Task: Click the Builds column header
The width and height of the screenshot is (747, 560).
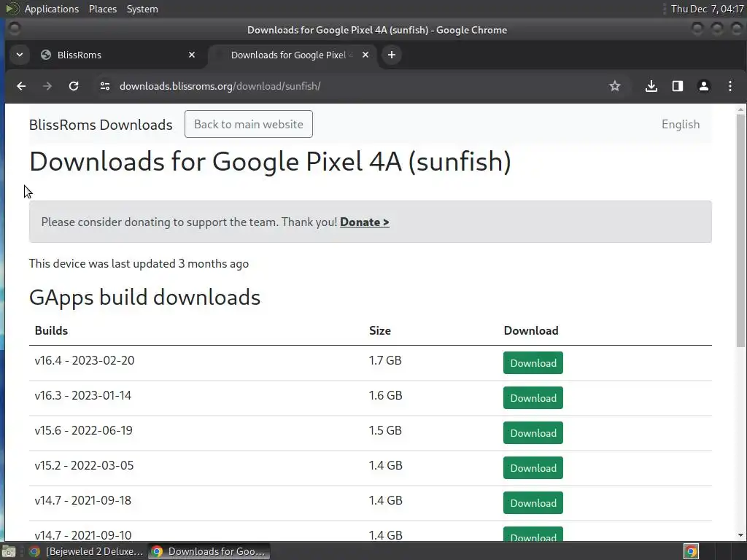Action: [x=52, y=330]
